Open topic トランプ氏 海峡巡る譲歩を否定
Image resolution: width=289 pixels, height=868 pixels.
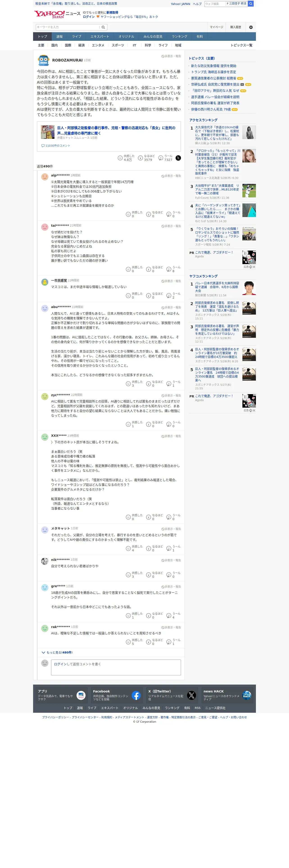point(214,72)
